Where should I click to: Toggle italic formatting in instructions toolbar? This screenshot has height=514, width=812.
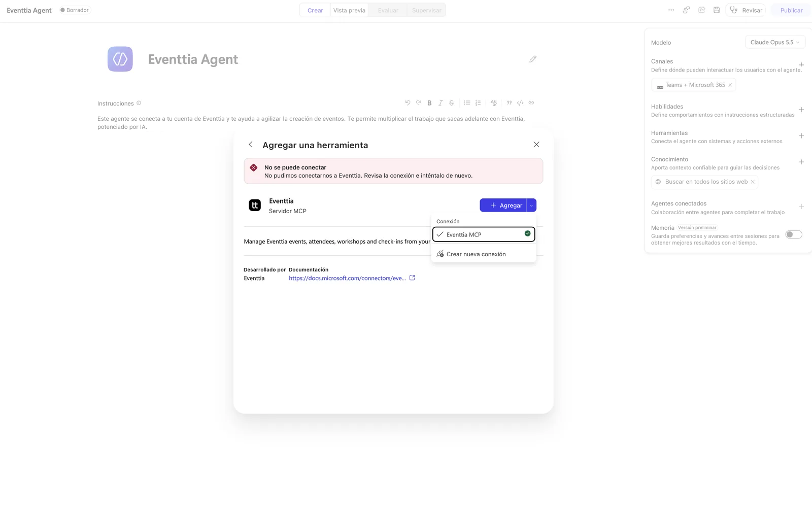tap(441, 103)
